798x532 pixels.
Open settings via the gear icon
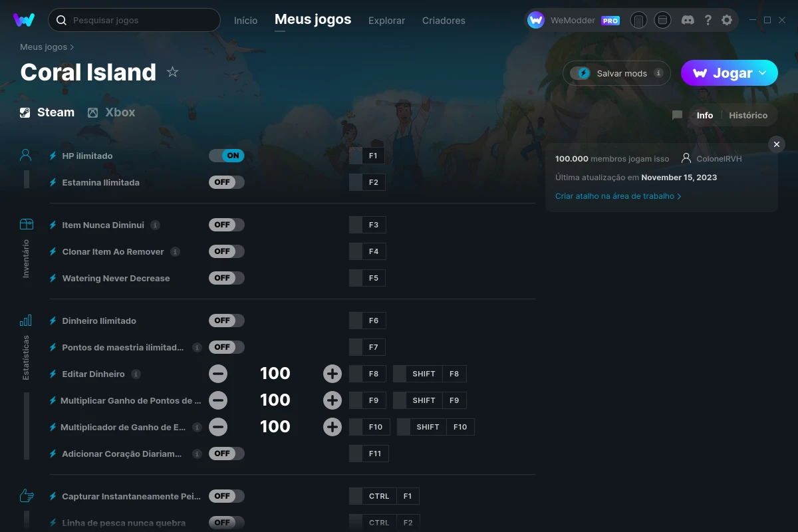tap(727, 20)
